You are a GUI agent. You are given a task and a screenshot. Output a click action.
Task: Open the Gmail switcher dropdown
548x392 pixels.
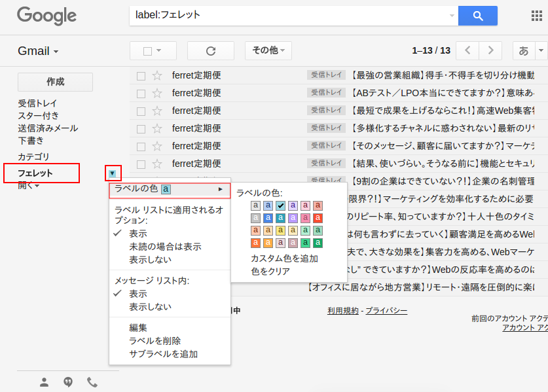click(38, 51)
